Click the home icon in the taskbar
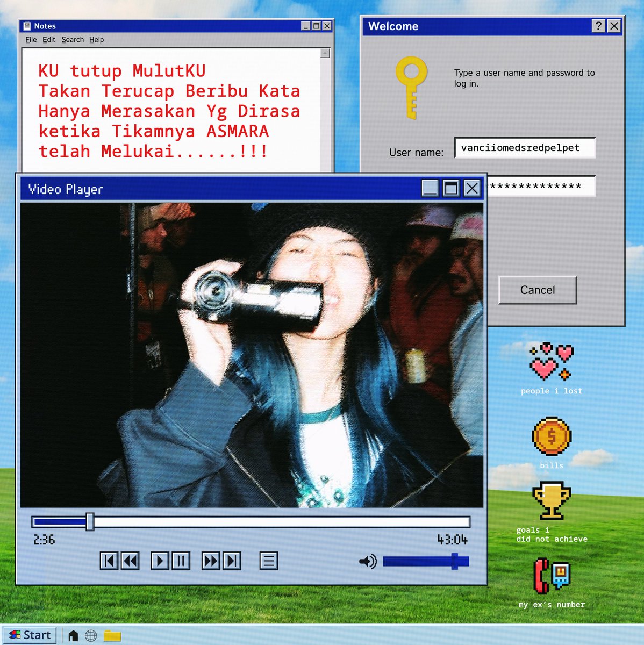 74,635
